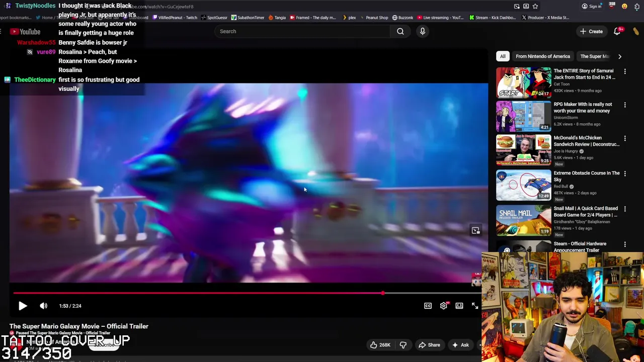The image size is (644, 362).
Task: Open the Live streaming - YouTube bookmark
Action: coord(440,18)
